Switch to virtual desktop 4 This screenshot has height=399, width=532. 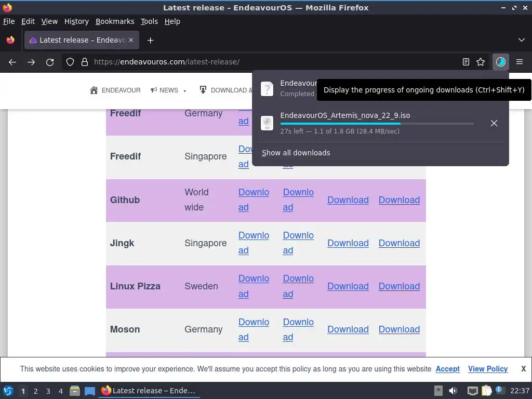[61, 391]
